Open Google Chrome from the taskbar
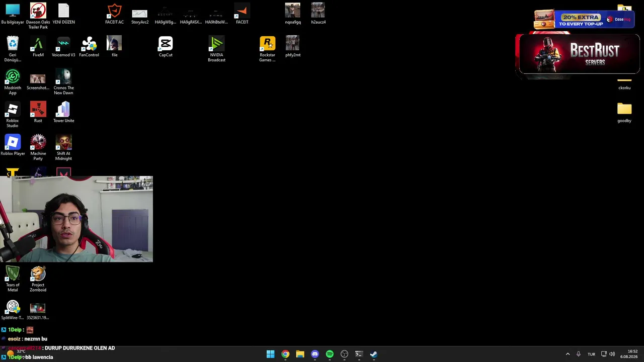This screenshot has height=362, width=644. tap(285, 354)
